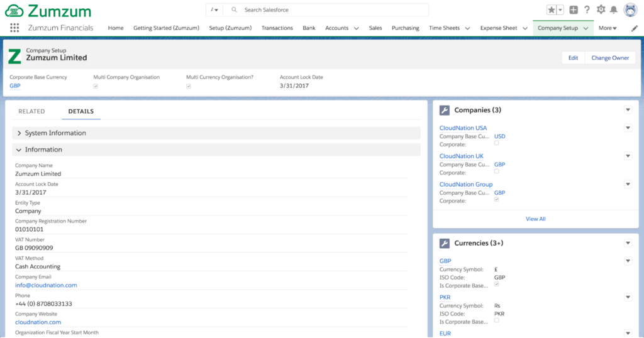The height and width of the screenshot is (338, 644).
Task: Open the App Launcher grid icon
Action: (x=14, y=28)
